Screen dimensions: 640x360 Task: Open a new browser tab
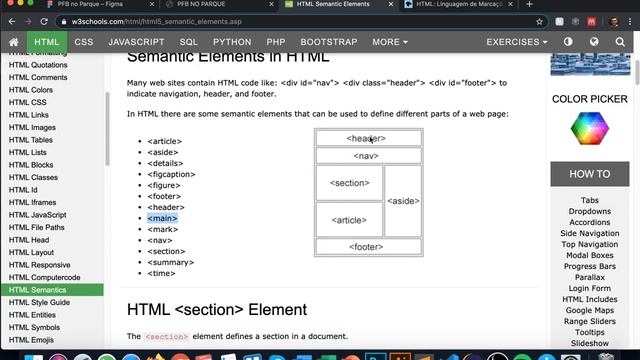[x=529, y=4]
